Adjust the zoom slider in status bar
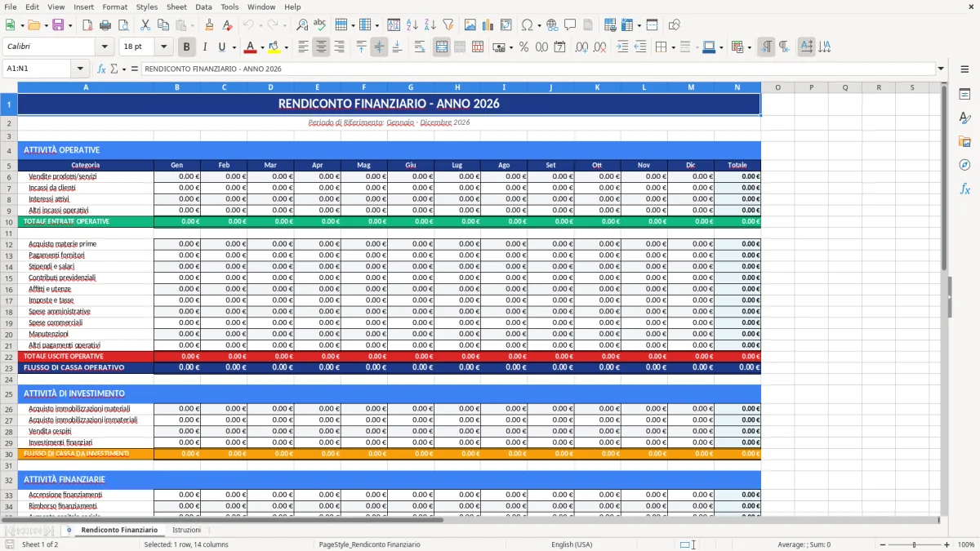The width and height of the screenshot is (980, 551). tap(915, 544)
